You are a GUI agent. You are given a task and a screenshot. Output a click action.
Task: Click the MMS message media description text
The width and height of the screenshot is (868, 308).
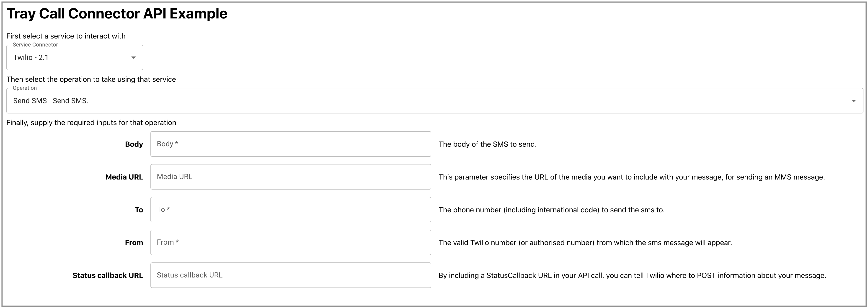[631, 177]
